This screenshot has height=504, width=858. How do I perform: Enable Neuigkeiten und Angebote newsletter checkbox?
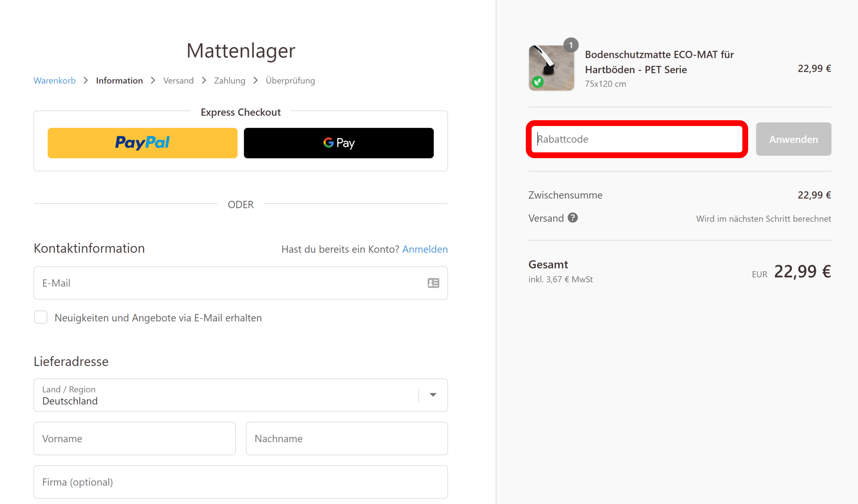[41, 317]
